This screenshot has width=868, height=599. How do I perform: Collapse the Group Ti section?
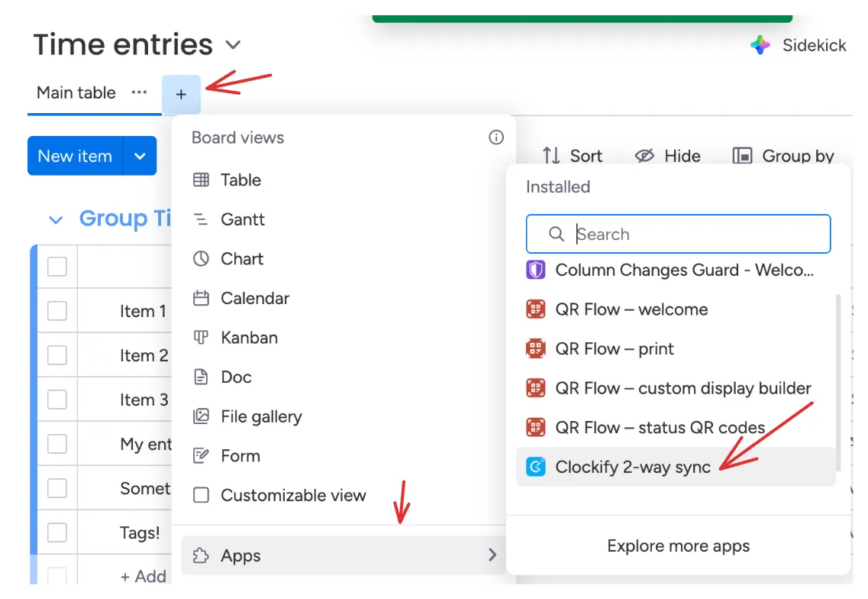[54, 219]
